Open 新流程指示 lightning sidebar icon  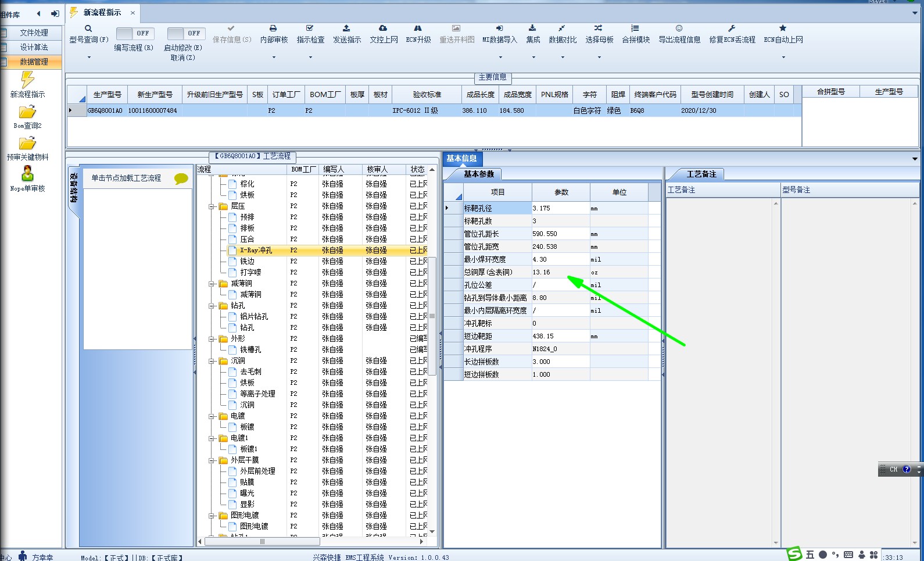click(x=27, y=80)
